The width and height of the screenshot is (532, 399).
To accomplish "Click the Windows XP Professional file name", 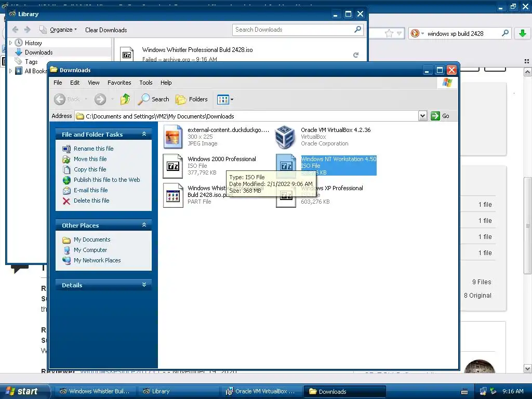I will (x=332, y=188).
